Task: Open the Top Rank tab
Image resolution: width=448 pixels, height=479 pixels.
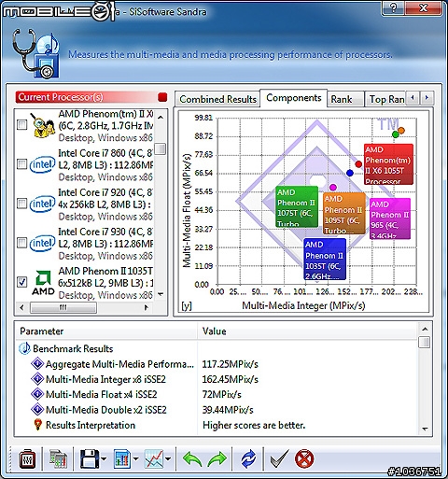Action: [x=386, y=99]
